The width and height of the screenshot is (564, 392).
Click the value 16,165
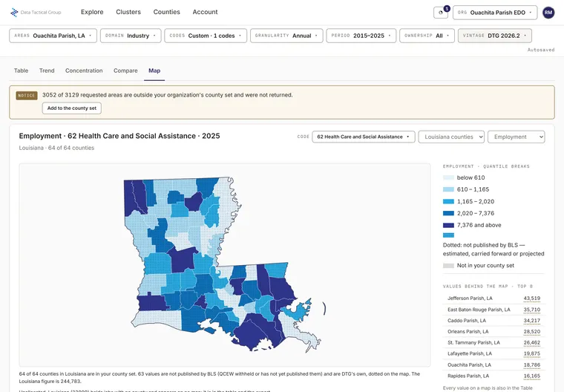(x=531, y=376)
